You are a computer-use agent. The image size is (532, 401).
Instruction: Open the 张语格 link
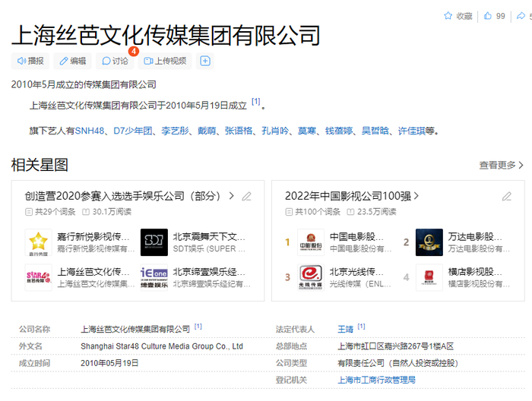click(239, 131)
